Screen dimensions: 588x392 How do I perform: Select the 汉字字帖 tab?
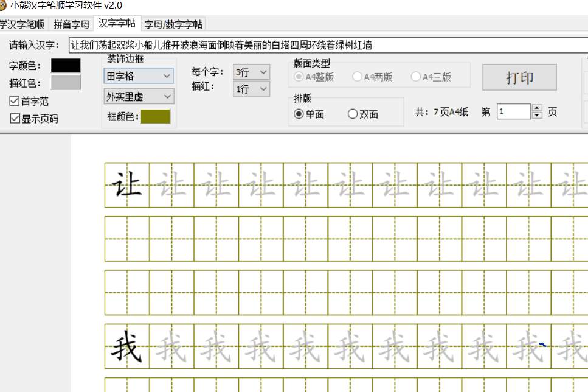click(117, 24)
